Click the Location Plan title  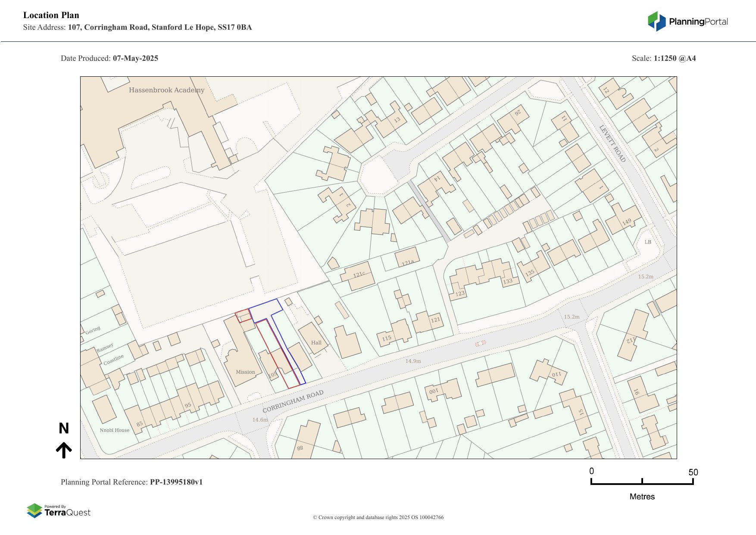pos(51,16)
